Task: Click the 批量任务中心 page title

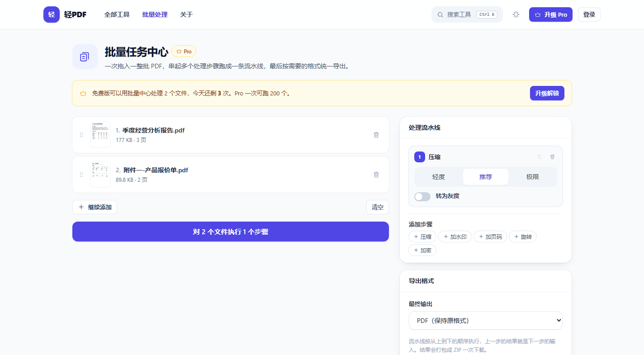Action: click(137, 52)
